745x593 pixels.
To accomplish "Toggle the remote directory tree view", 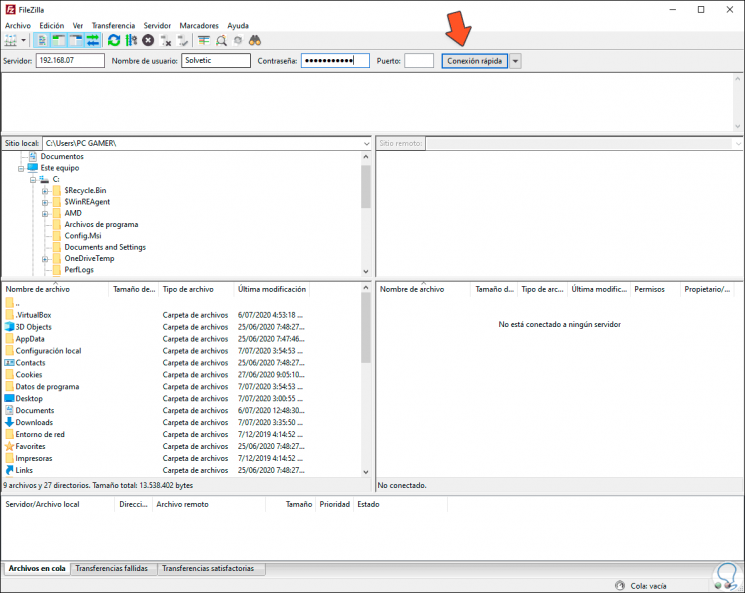I will [x=76, y=40].
